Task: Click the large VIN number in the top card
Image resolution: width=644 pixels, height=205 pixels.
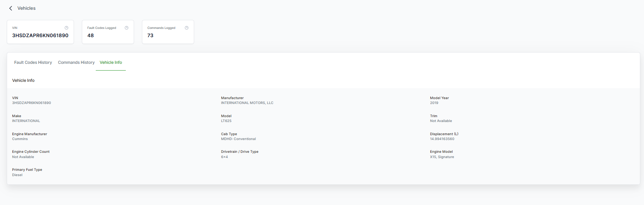Action: [x=40, y=36]
